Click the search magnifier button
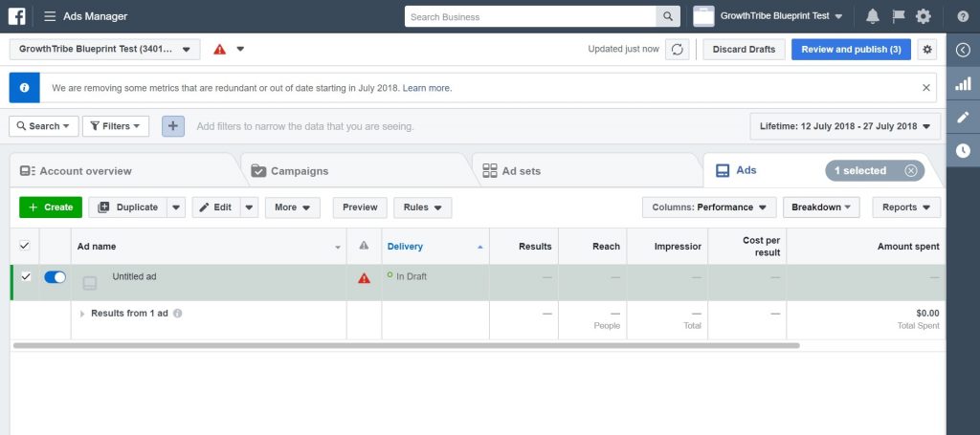This screenshot has height=435, width=980. click(668, 16)
